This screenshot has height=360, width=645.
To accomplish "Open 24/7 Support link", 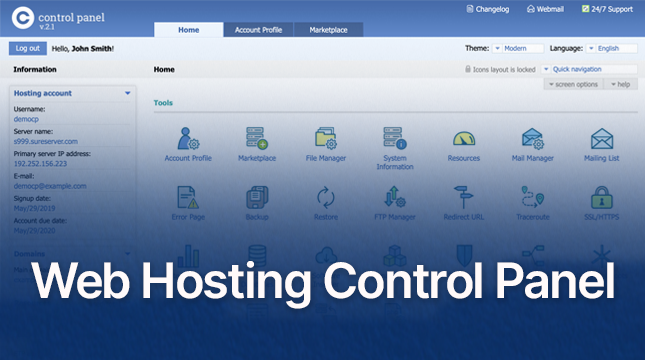I will coord(607,9).
